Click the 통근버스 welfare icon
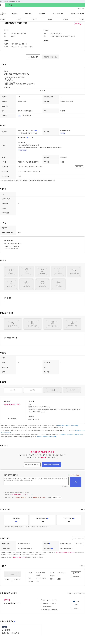This screenshot has width=85, height=644. [11, 272]
